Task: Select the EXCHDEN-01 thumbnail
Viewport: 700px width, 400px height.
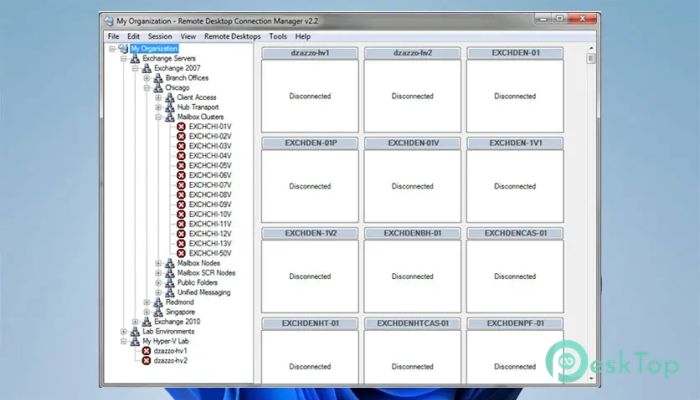Action: coord(515,90)
